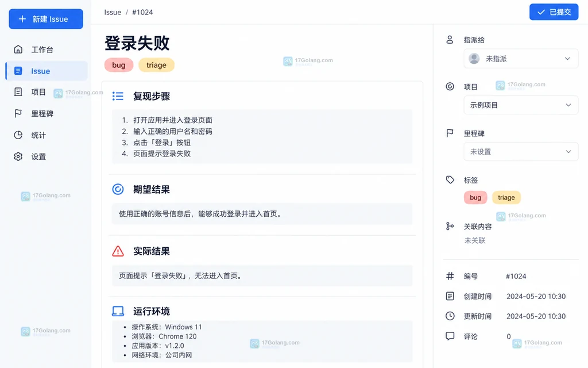Click the avatar icon in 未指派 dropdown
This screenshot has width=588, height=368.
(x=474, y=59)
